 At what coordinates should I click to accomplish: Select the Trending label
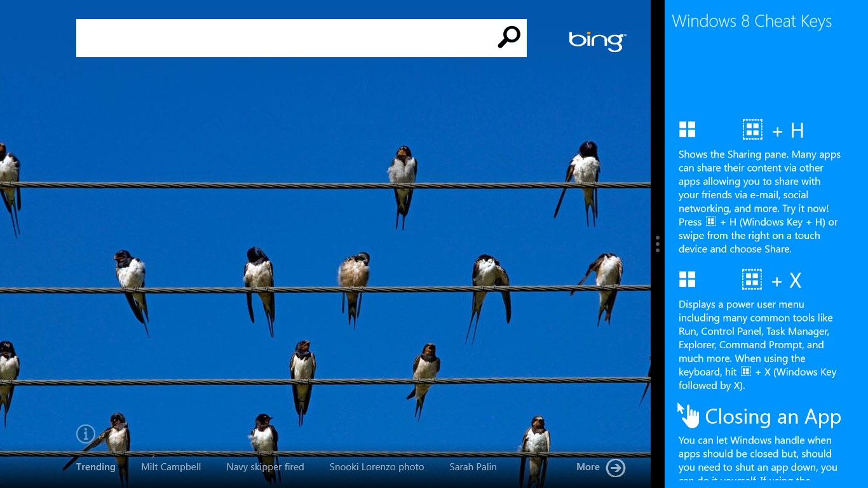(x=96, y=467)
